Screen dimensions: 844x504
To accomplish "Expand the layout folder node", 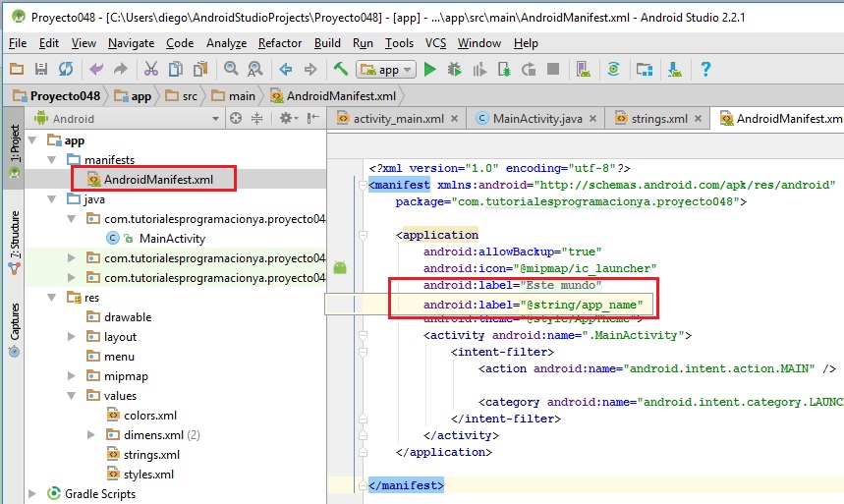I will pos(71,337).
